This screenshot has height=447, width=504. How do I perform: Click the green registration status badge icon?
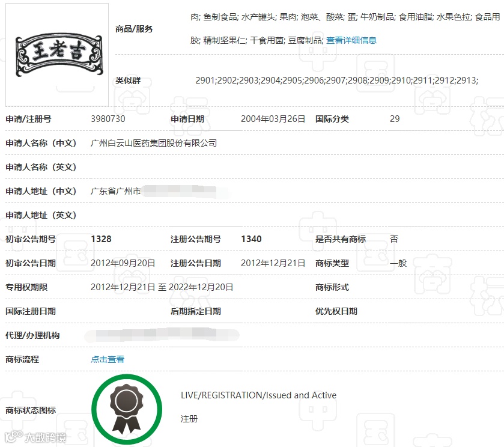(127, 409)
